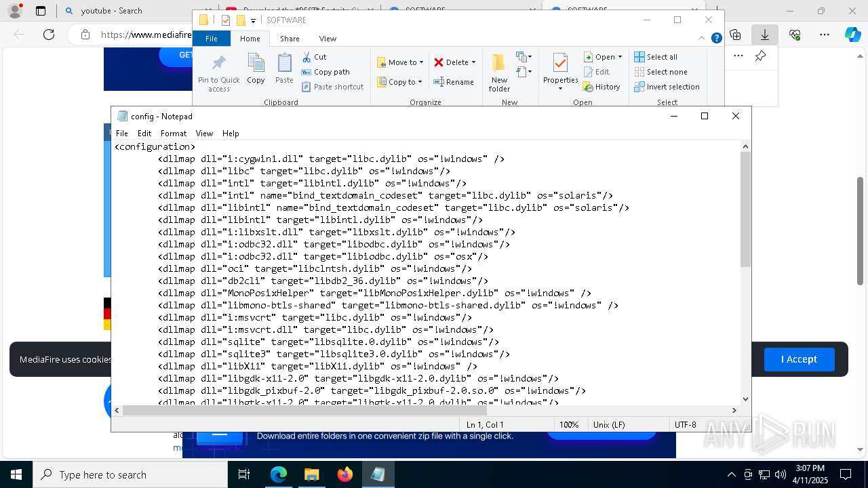Image resolution: width=868 pixels, height=488 pixels.
Task: Show hidden system tray icons
Action: (731, 474)
